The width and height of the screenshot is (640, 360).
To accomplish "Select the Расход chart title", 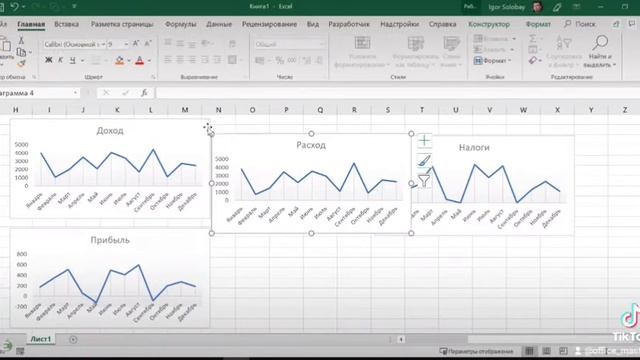I will (311, 145).
